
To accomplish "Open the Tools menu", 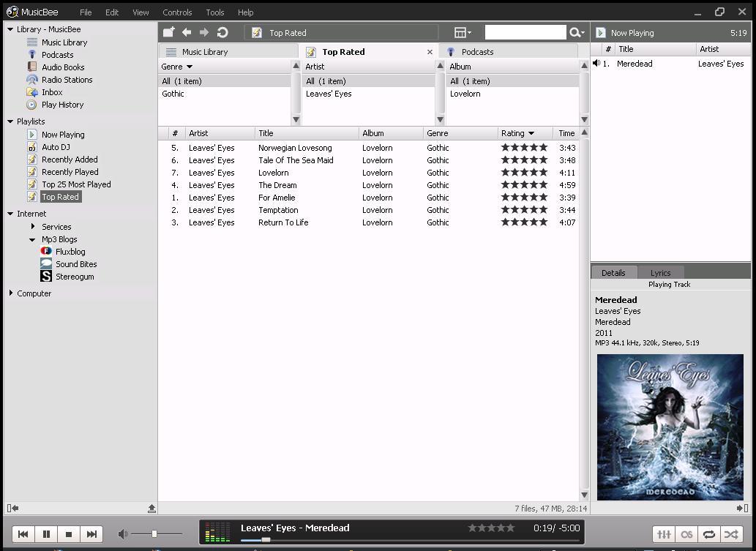I will point(215,12).
